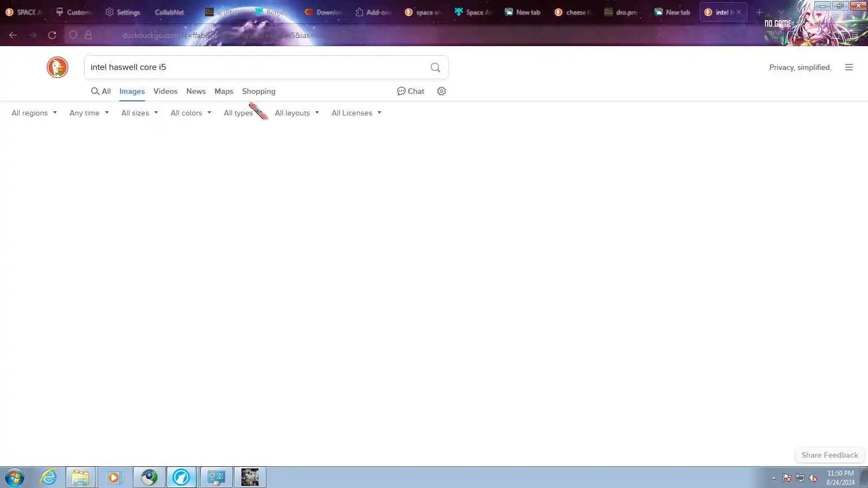Screen dimensions: 868x488
Task: Switch to the All results tab
Action: point(101,91)
